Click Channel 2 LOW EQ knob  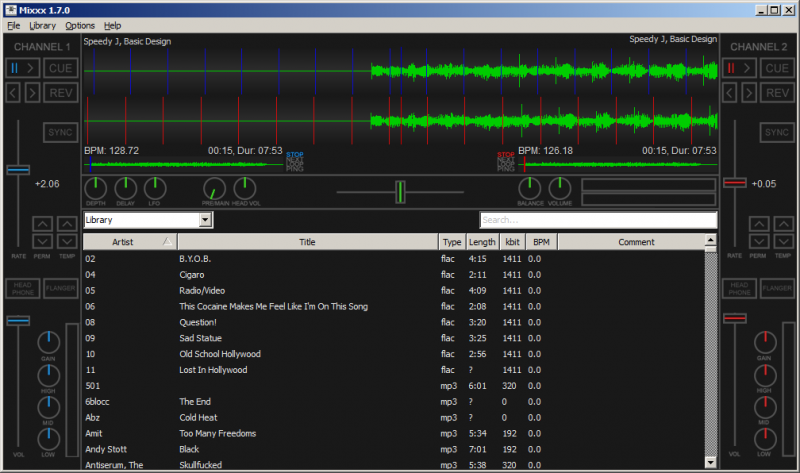765,439
